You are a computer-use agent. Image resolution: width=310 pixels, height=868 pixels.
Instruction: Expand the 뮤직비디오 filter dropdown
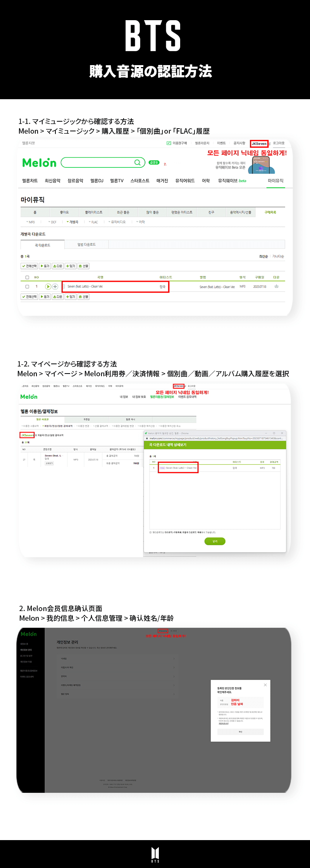(x=117, y=222)
